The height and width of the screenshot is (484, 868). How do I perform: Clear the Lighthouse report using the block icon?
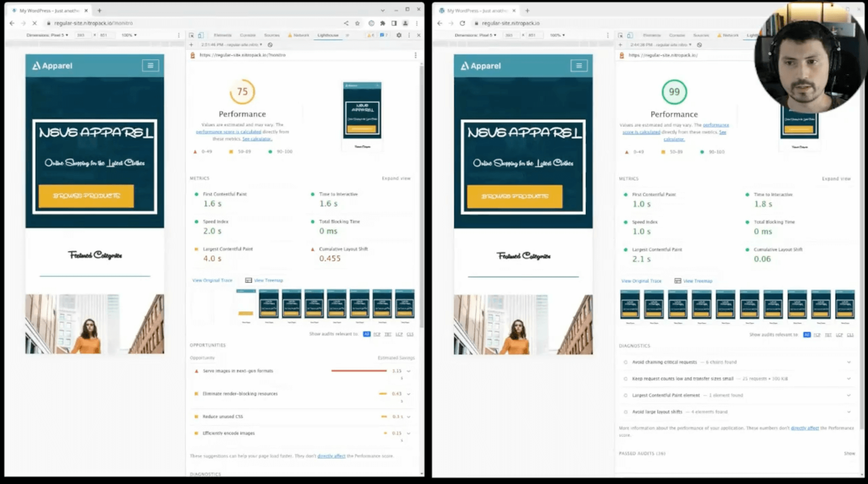[x=270, y=44]
